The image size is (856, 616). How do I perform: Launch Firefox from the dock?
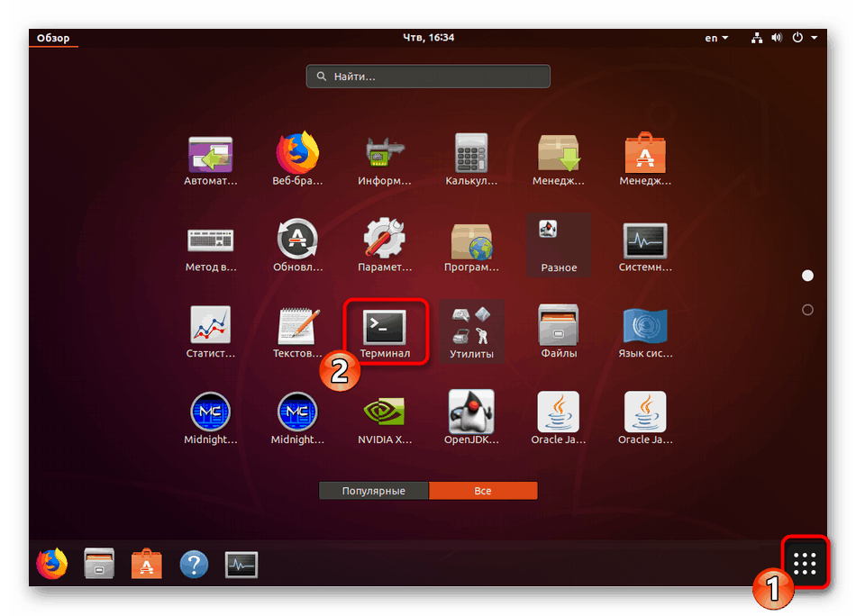pyautogui.click(x=51, y=562)
